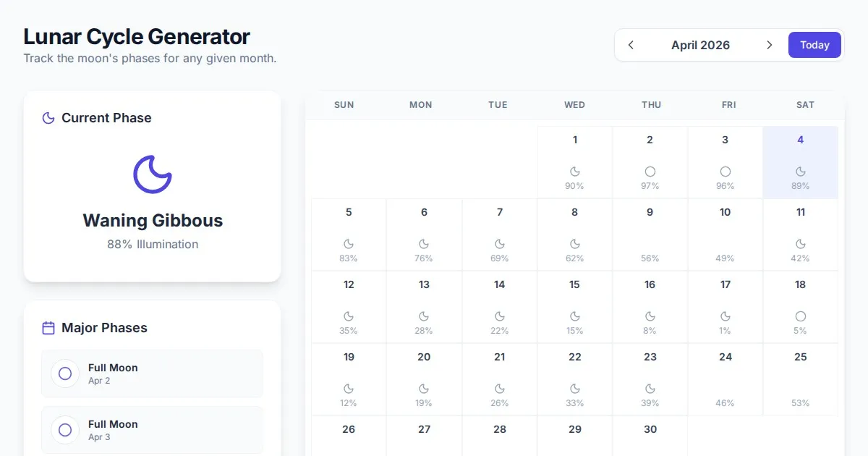This screenshot has height=456, width=868.
Task: Click the crescent icon on April 12
Action: point(349,316)
